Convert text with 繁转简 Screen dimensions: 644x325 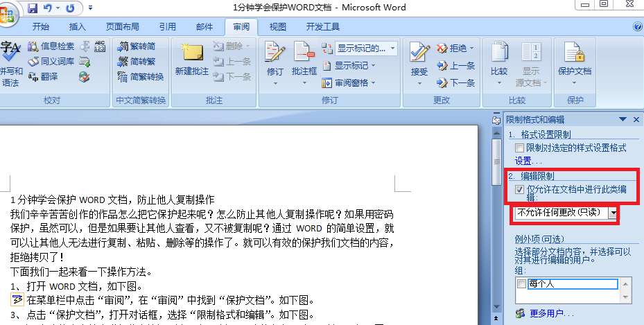click(137, 46)
